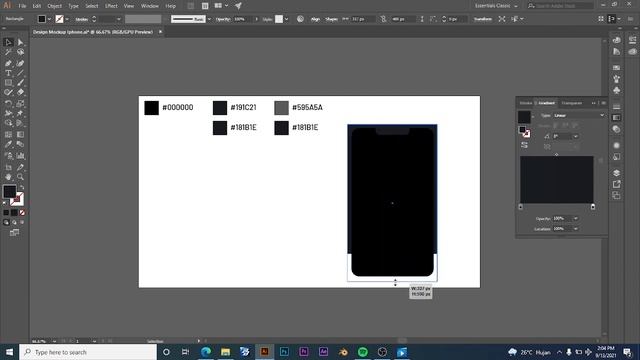Click the Align button in control bar

click(x=316, y=19)
